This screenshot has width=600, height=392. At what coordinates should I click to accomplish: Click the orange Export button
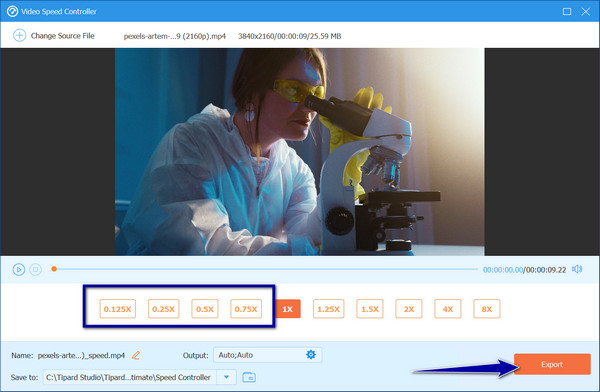(x=552, y=364)
